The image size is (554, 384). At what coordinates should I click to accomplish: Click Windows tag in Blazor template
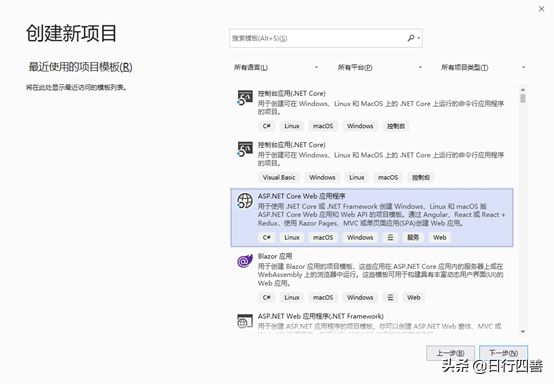tap(360, 297)
